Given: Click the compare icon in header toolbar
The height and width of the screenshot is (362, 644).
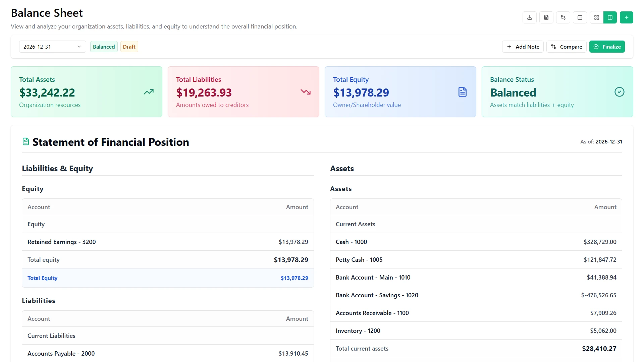Looking at the screenshot, I should (x=563, y=17).
